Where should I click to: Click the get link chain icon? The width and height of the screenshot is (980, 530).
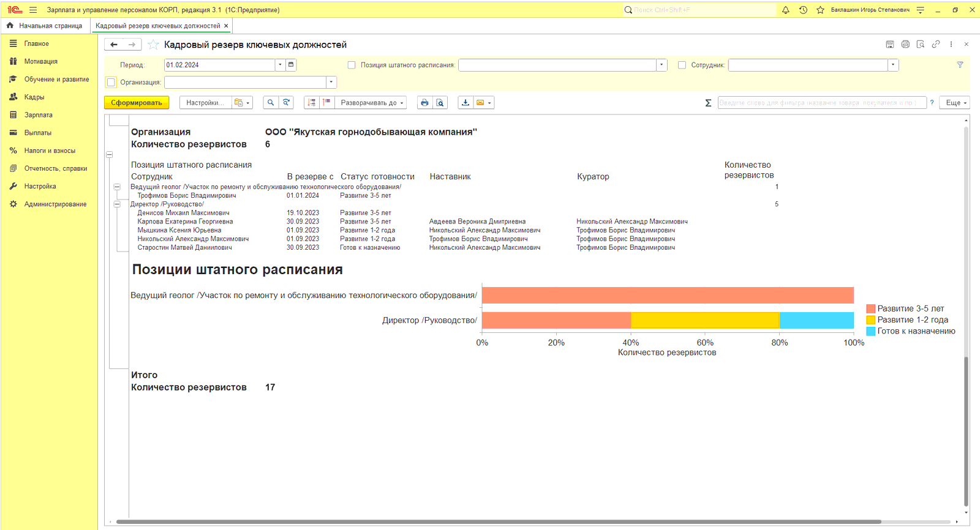tap(935, 44)
